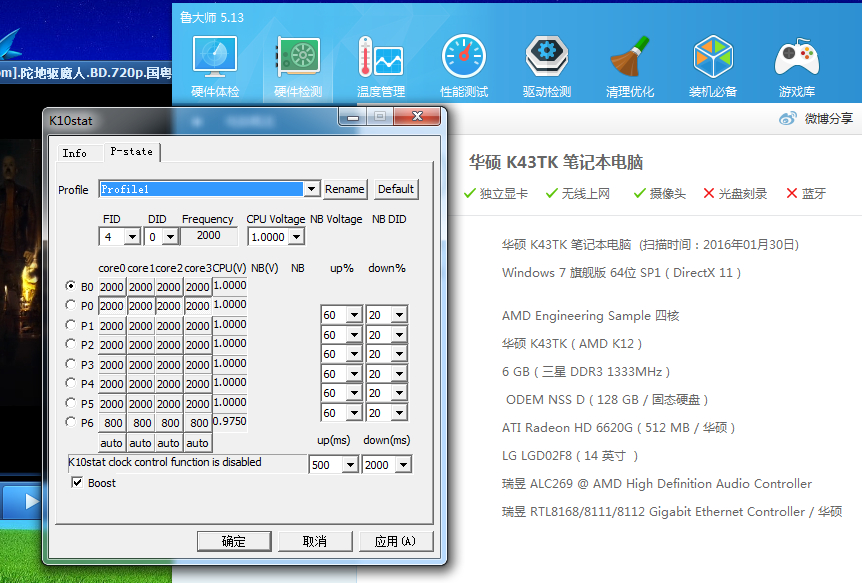Switch to the P-state tab
This screenshot has width=862, height=583.
click(131, 152)
